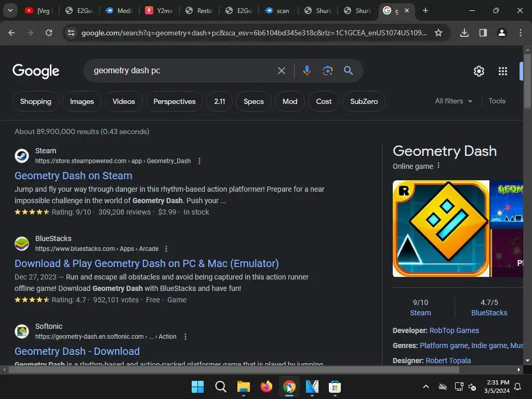Reload the current page
Screen dimensions: 532x399
[x=49, y=33]
